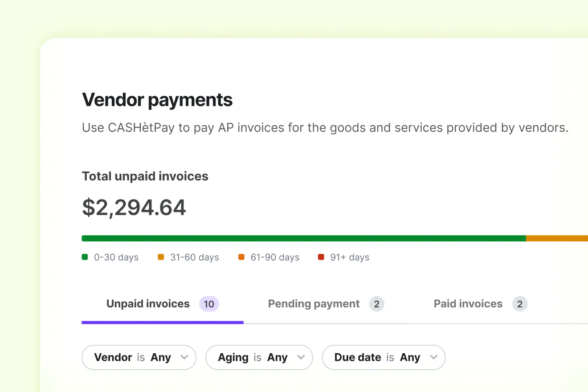The image size is (588, 392).
Task: Expand the Aging chevron arrow
Action: [x=302, y=357]
